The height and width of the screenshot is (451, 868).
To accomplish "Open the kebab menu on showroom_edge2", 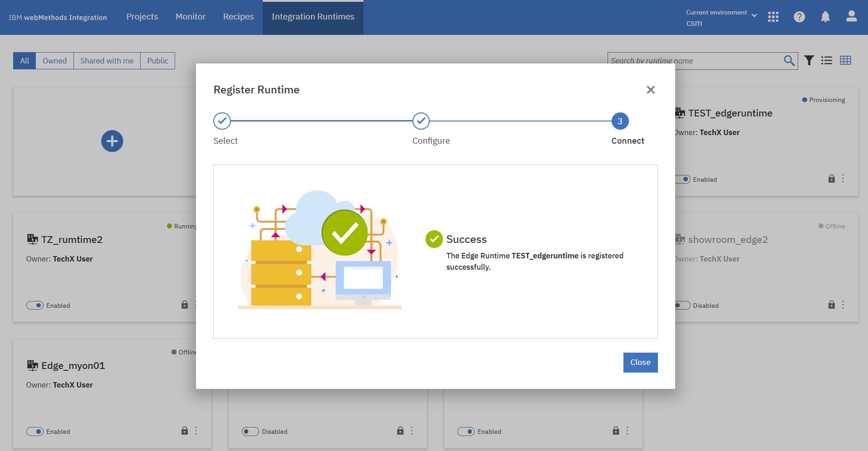I will [x=843, y=305].
